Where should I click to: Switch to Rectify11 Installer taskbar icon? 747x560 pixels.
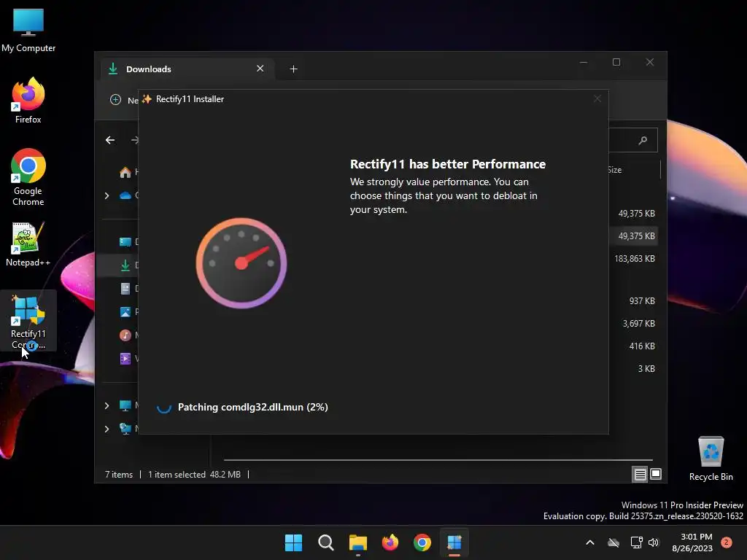tap(454, 542)
